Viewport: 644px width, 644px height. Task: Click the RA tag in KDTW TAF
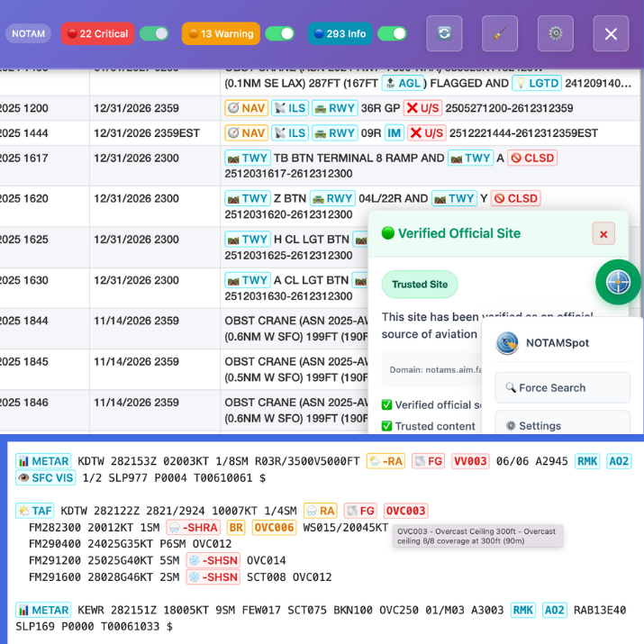(x=321, y=511)
